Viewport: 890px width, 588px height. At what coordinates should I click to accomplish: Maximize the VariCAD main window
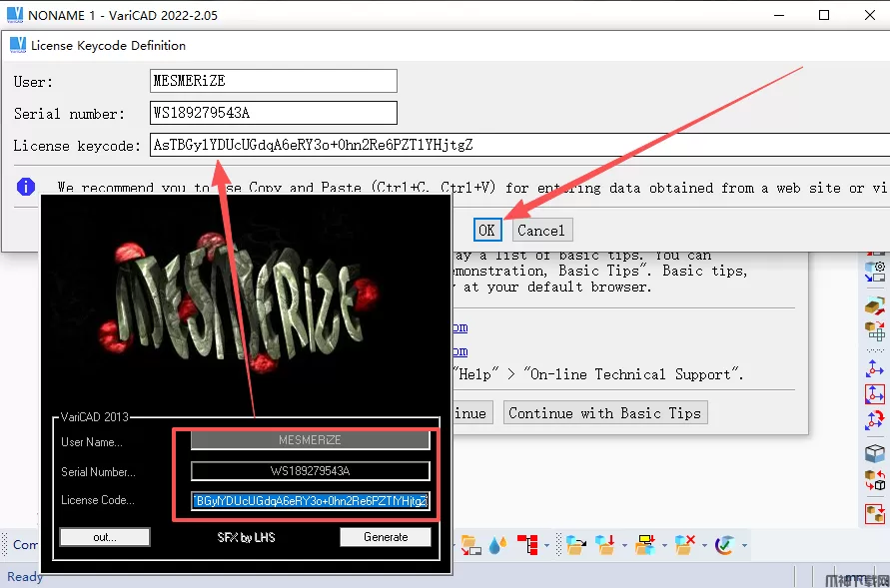pos(824,15)
